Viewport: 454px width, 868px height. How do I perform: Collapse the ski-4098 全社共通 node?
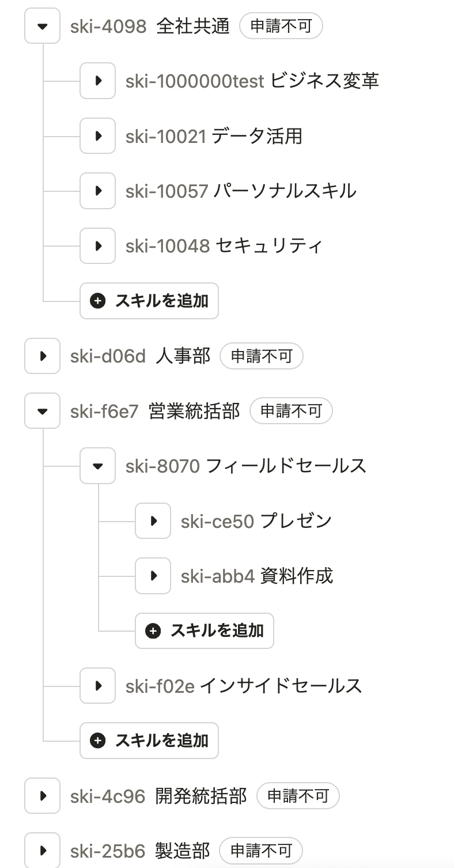(x=42, y=26)
